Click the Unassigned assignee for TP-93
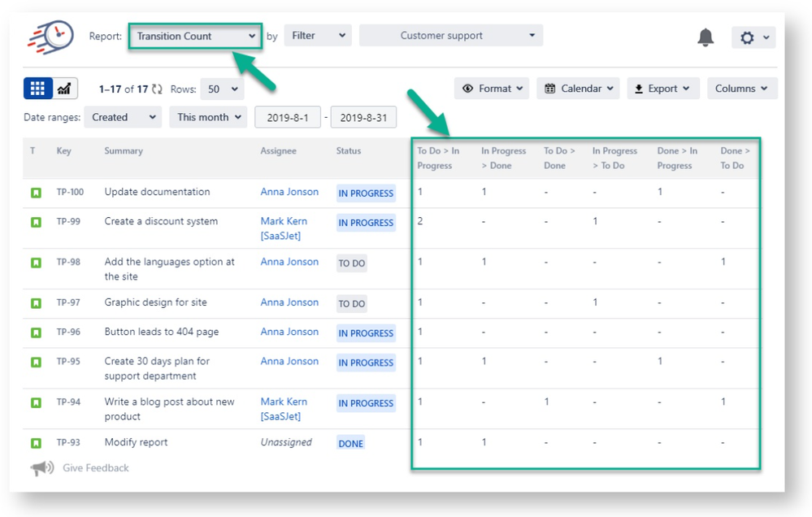This screenshot has height=517, width=812. [x=286, y=442]
